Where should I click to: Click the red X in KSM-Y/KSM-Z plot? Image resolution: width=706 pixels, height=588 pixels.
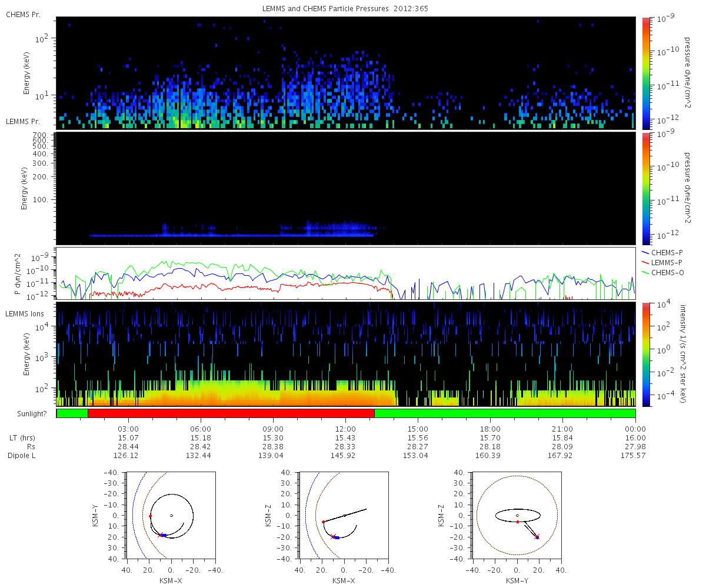click(537, 536)
